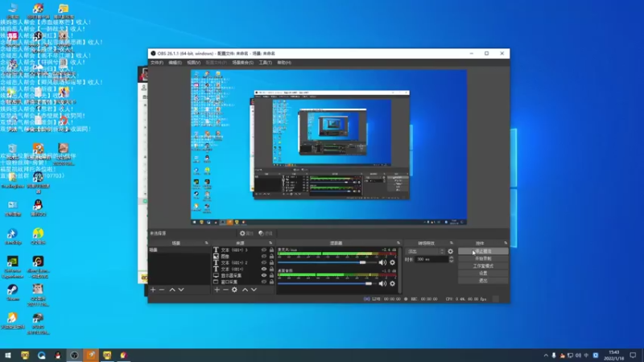Toggle visibility of Window Capture source
644x362 pixels.
[x=264, y=282]
